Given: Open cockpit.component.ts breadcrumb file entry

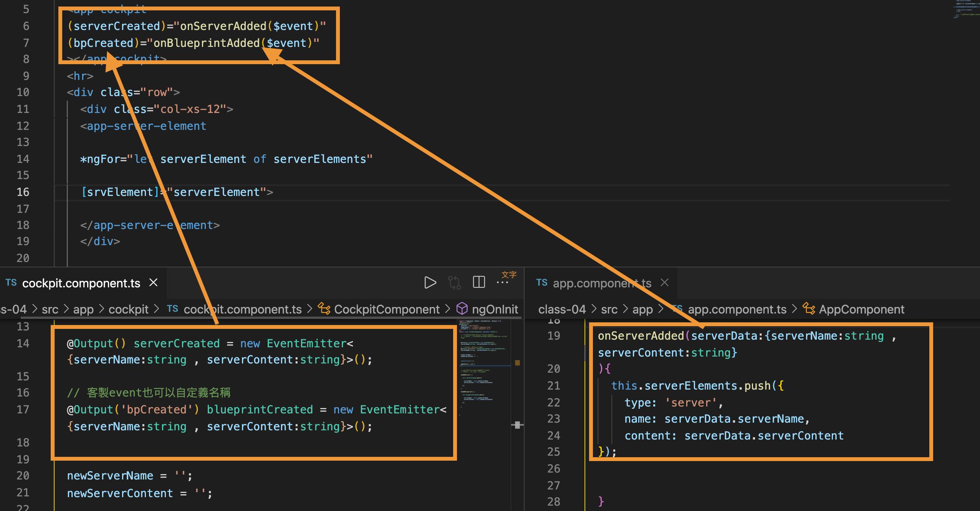Looking at the screenshot, I should [243, 309].
